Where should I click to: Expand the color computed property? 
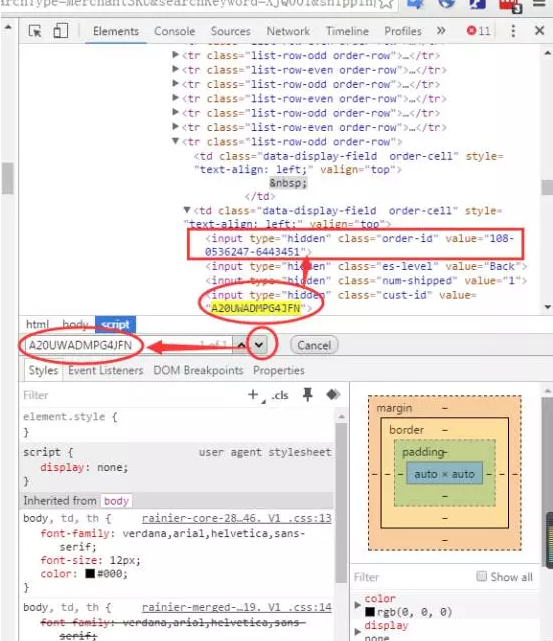pyautogui.click(x=357, y=604)
